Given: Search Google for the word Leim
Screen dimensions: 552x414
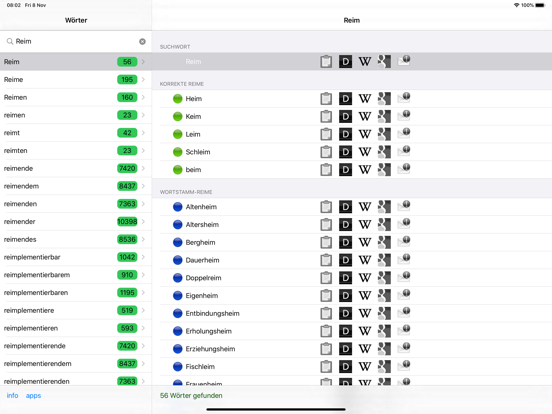Looking at the screenshot, I should point(384,134).
